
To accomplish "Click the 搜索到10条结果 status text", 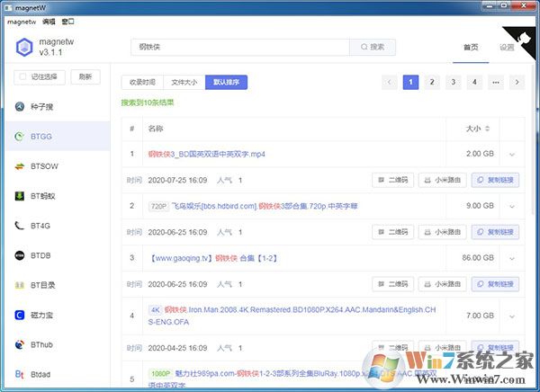I will (148, 102).
